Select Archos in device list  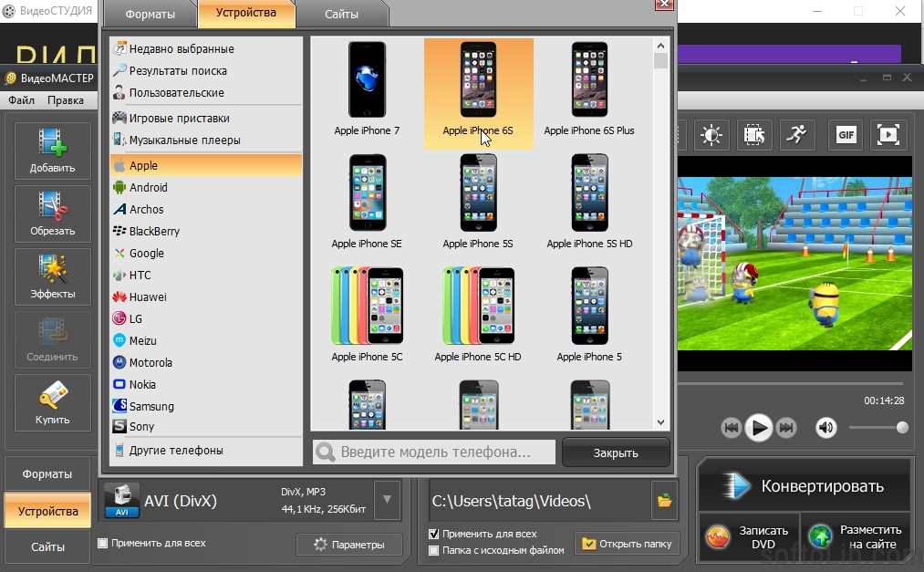pos(205,209)
